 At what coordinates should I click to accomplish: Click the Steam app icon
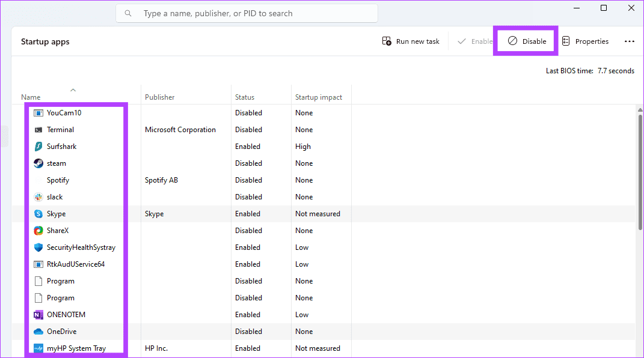point(38,163)
